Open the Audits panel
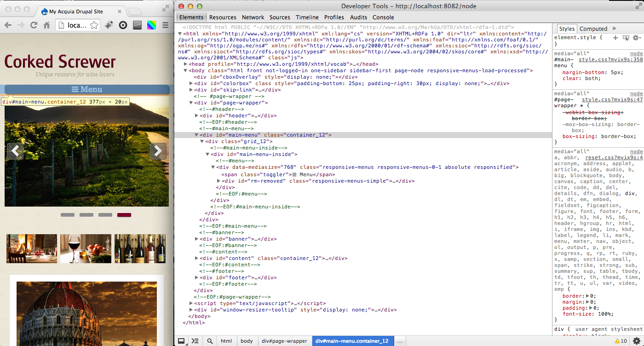The height and width of the screenshot is (346, 644). (359, 17)
